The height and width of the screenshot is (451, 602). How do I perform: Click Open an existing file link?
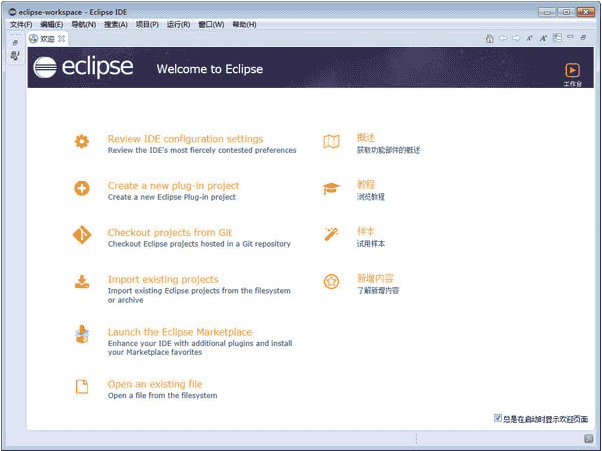tap(154, 384)
